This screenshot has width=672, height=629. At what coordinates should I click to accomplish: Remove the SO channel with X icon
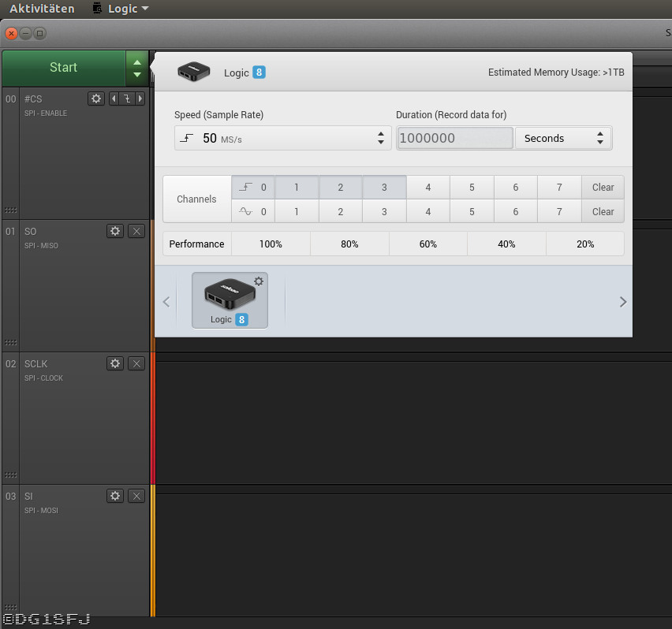click(x=136, y=231)
